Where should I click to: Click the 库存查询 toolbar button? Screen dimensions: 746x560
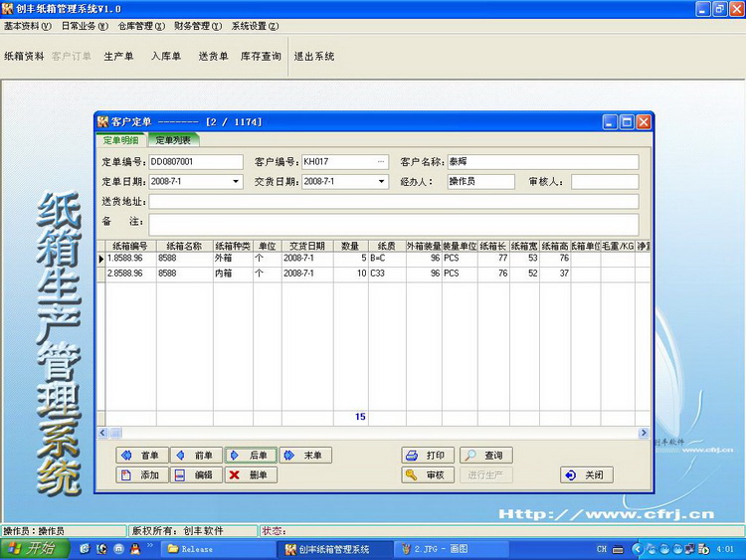(x=261, y=57)
